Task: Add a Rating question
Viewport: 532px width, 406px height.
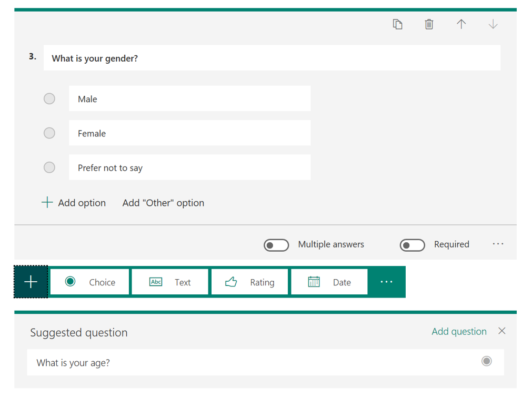Action: tap(249, 282)
